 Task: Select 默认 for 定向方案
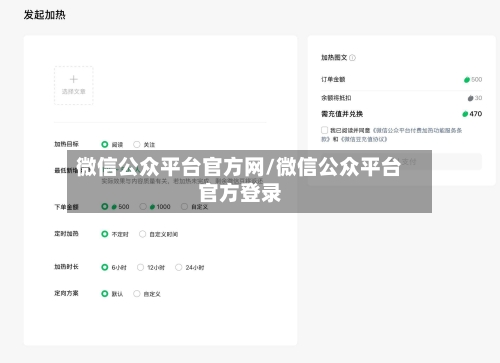[x=105, y=294]
